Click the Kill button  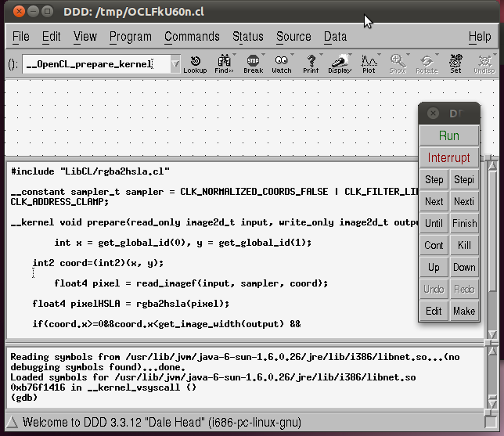(464, 245)
